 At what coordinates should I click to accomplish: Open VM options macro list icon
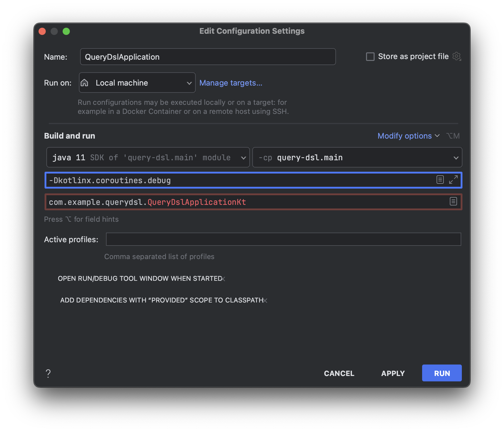[x=440, y=180]
